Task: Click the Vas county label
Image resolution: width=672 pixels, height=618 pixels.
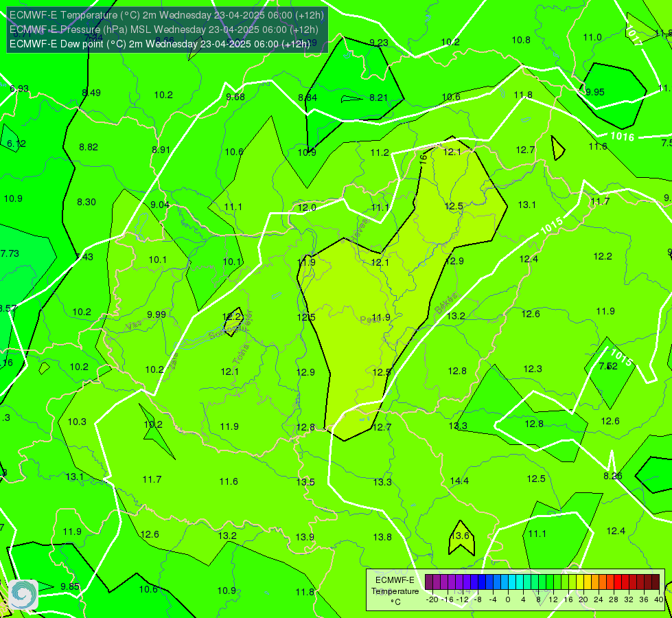Action: pos(134,326)
